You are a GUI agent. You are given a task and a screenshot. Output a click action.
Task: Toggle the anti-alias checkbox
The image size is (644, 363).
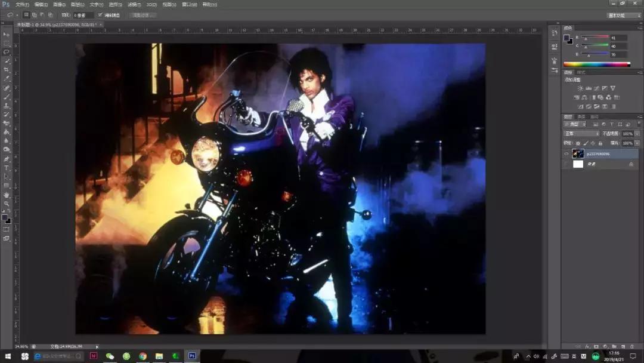(100, 15)
